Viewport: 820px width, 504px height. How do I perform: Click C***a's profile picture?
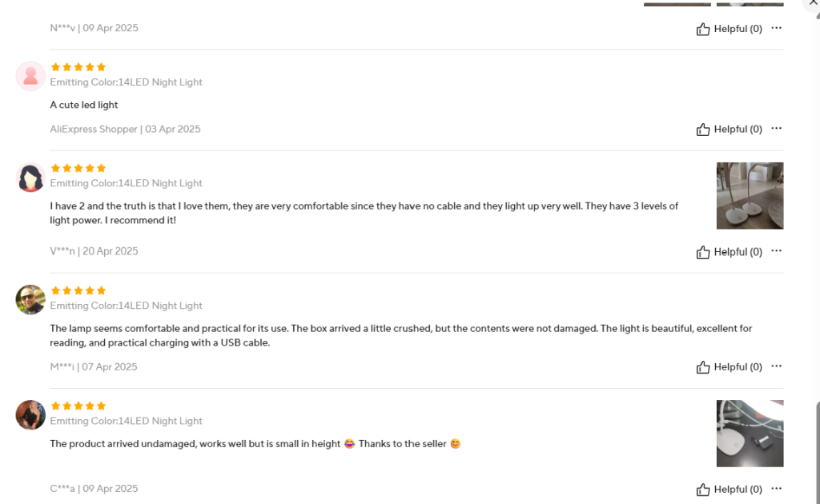pyautogui.click(x=30, y=414)
